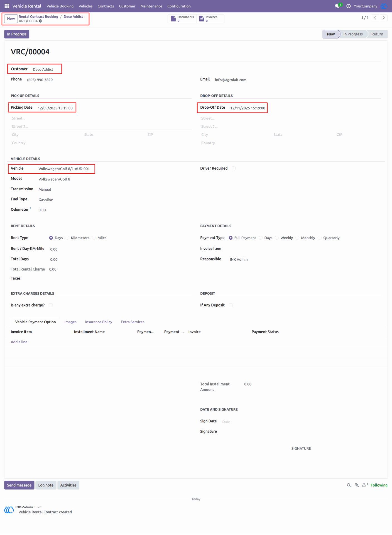Open the Vehicle Booking menu
The image size is (392, 535).
pos(60,6)
